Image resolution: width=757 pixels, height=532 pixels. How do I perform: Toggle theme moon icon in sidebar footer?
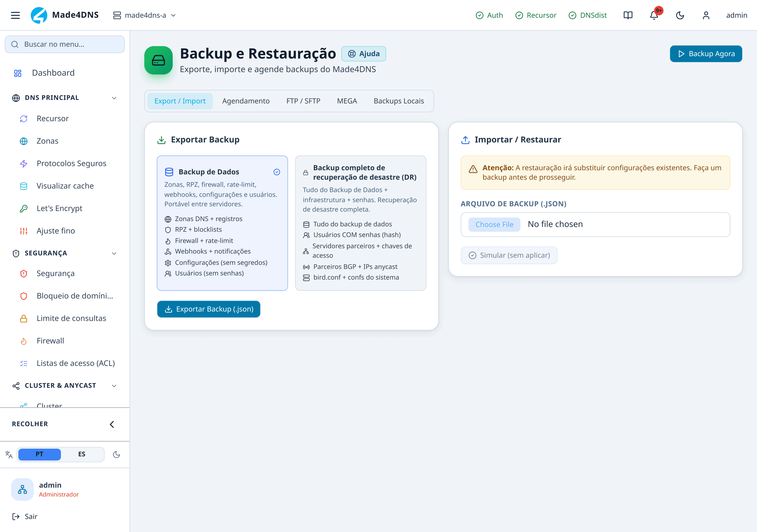coord(116,455)
